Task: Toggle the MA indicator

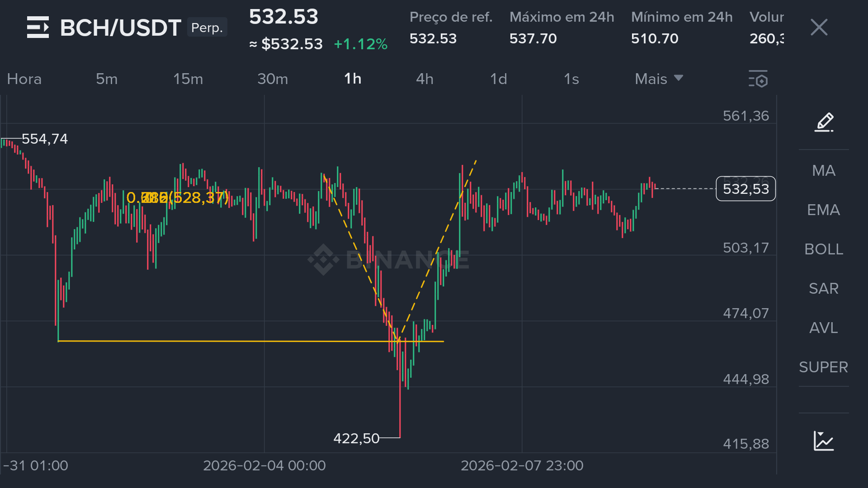Action: tap(823, 171)
